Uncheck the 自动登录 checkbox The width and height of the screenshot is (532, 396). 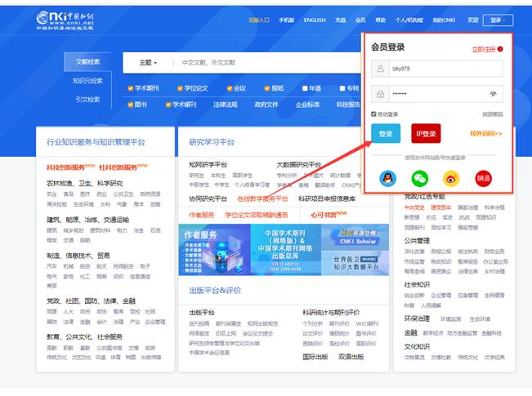(x=373, y=114)
